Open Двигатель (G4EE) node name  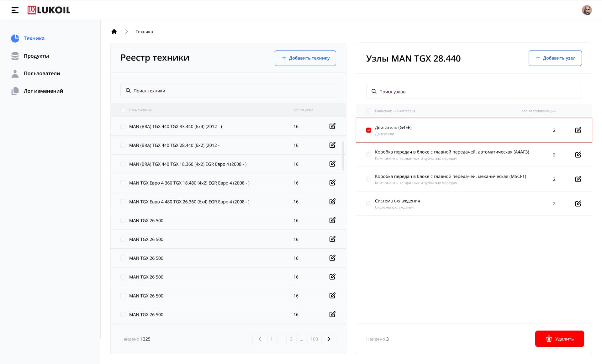tap(393, 128)
